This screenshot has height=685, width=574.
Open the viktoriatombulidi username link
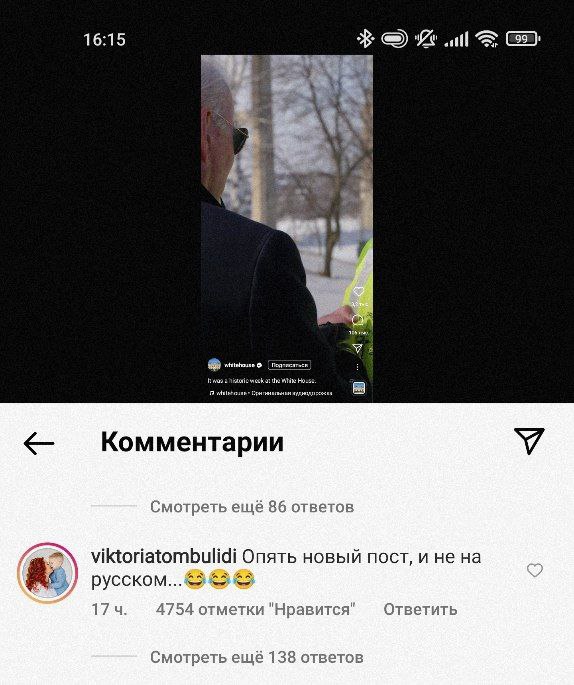click(164, 557)
